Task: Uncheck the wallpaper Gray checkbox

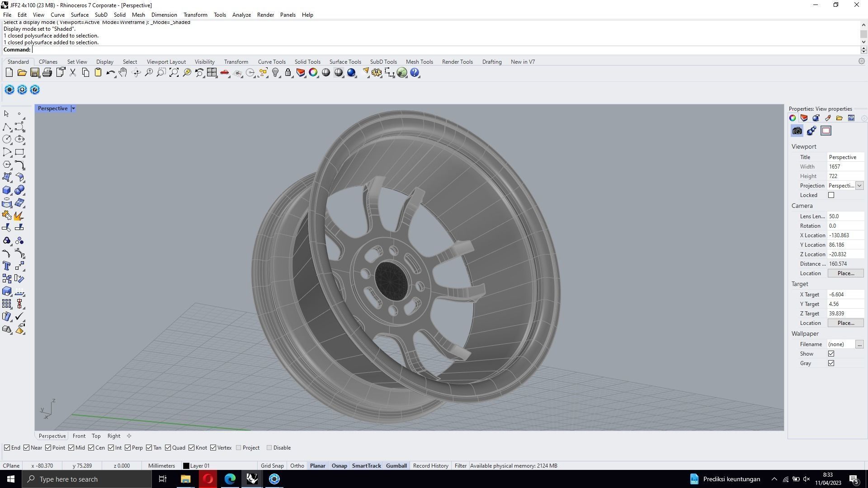Action: tap(831, 363)
